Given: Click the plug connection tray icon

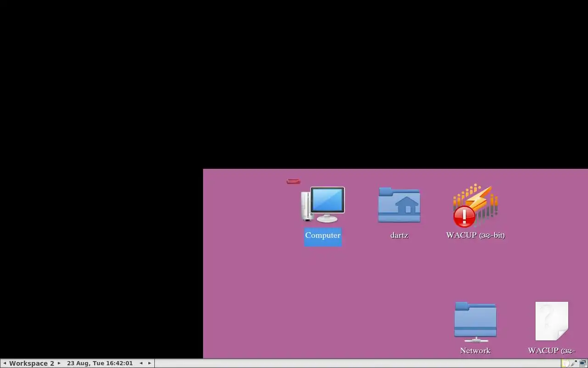Looking at the screenshot, I should (574, 363).
